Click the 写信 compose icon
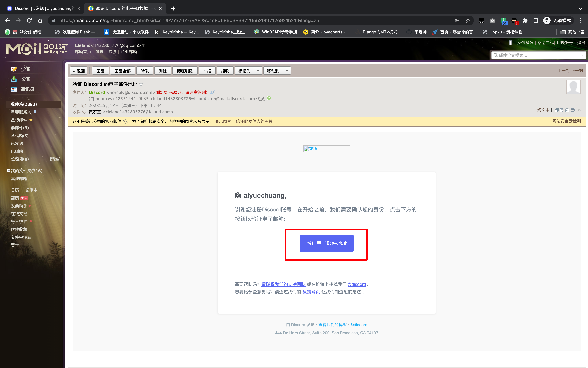This screenshot has height=368, width=588. 14,69
